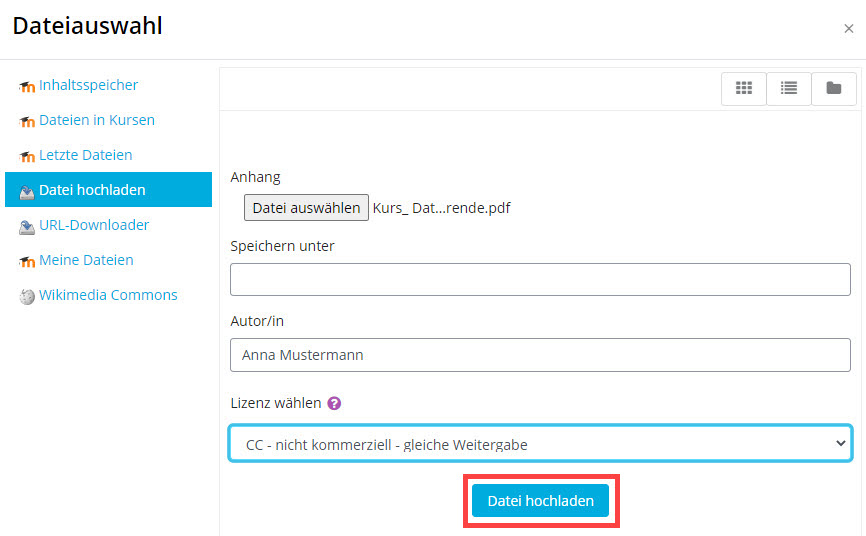Open the Lizenz wählen dropdown
The width and height of the screenshot is (866, 536).
coord(540,444)
